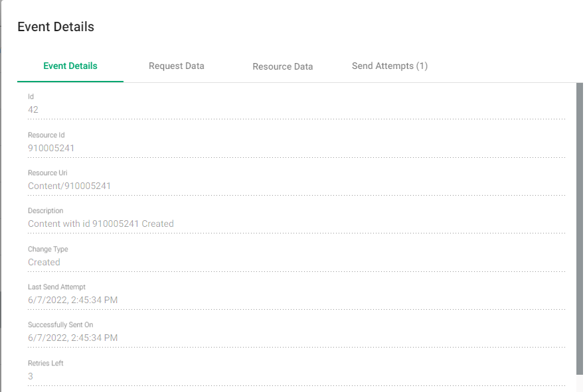
Task: Click the 'Event Details' dialog title
Action: click(x=56, y=27)
